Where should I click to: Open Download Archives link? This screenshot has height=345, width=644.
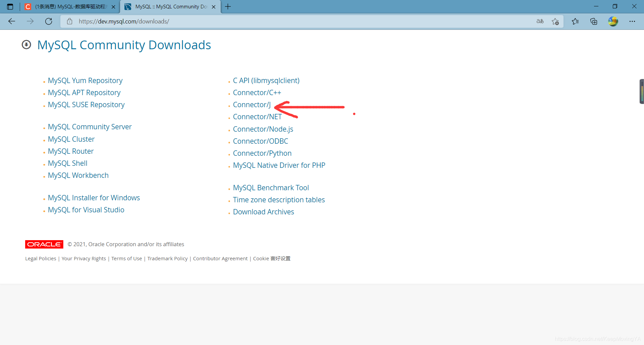click(264, 212)
